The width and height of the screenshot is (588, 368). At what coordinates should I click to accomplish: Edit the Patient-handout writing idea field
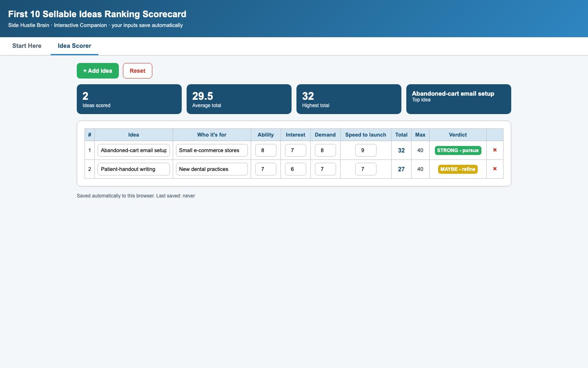(x=134, y=169)
